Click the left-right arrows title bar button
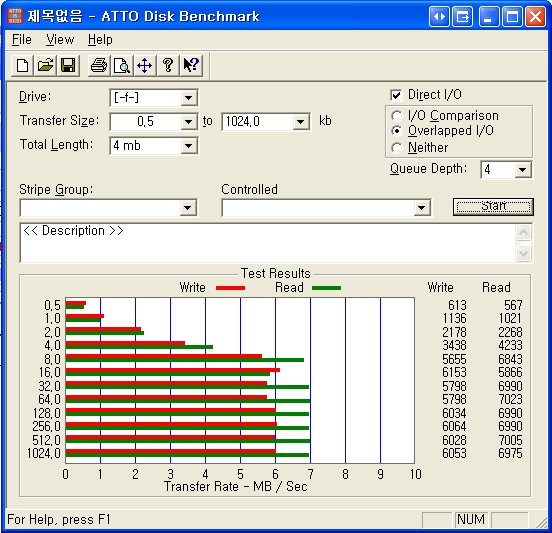This screenshot has height=533, width=552. point(439,17)
